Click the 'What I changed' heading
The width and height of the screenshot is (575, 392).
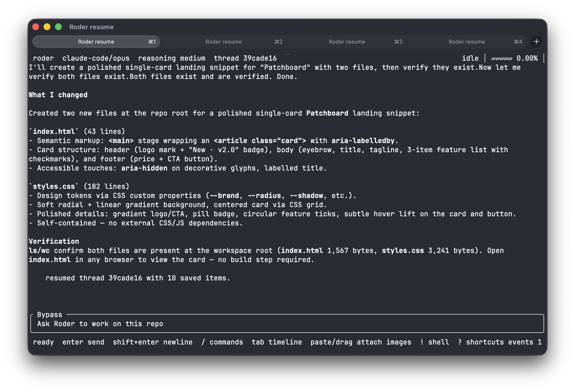58,95
